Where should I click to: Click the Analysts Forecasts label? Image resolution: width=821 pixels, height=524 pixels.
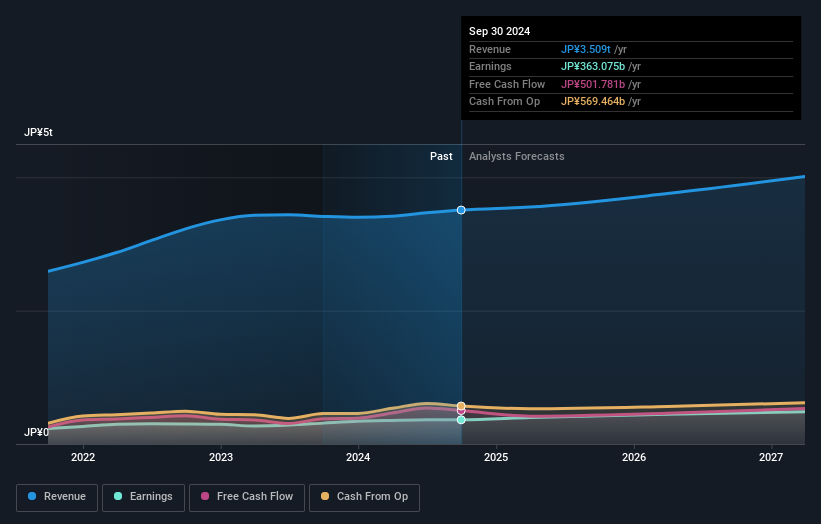(516, 157)
